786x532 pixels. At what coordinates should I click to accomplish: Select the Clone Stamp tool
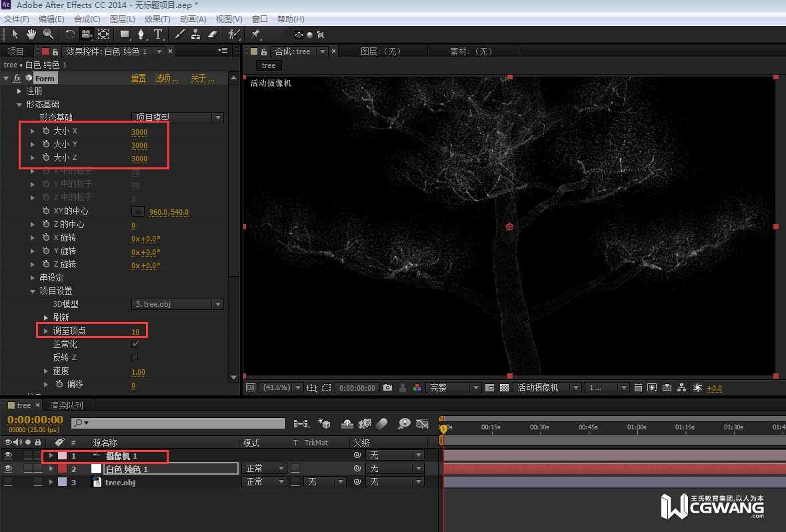coord(196,34)
